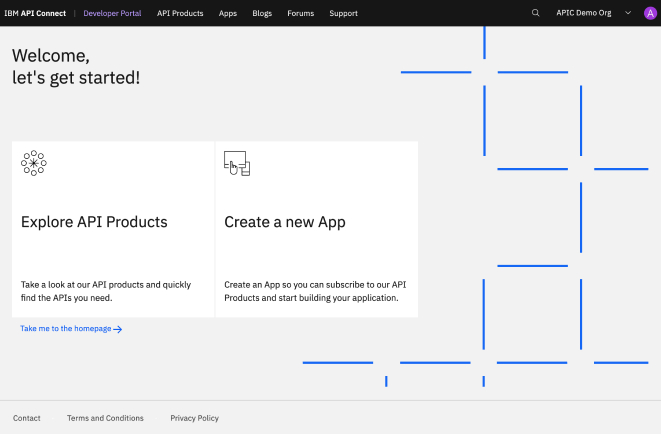Select the Explore API Products card heading
Screen dimensions: 661x434
94,222
